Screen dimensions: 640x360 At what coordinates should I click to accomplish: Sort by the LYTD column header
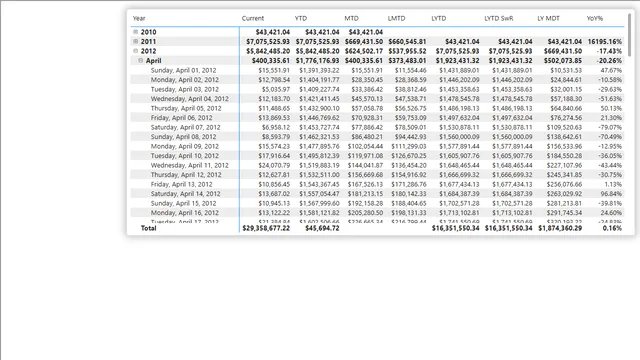[439, 18]
